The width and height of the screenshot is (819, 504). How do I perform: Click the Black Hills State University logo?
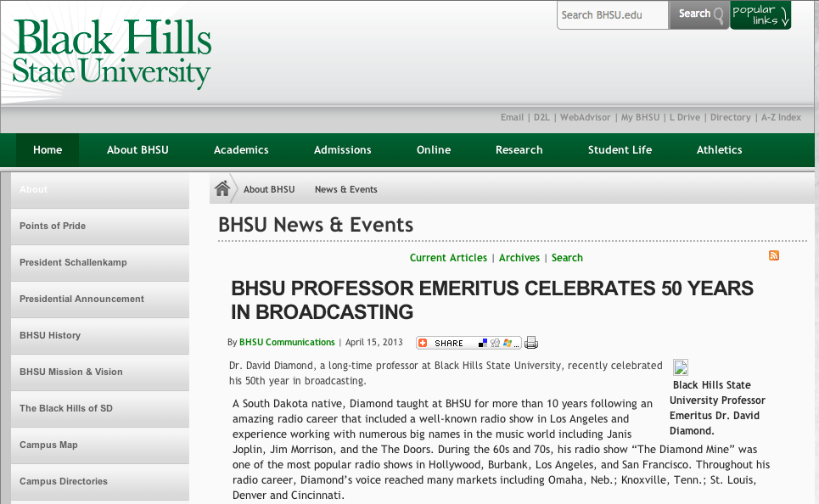pos(112,53)
